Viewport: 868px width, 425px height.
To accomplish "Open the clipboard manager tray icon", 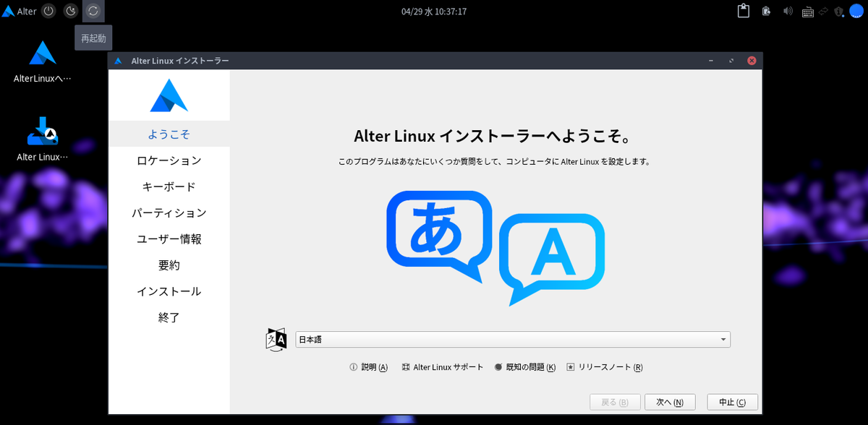I will [x=743, y=11].
